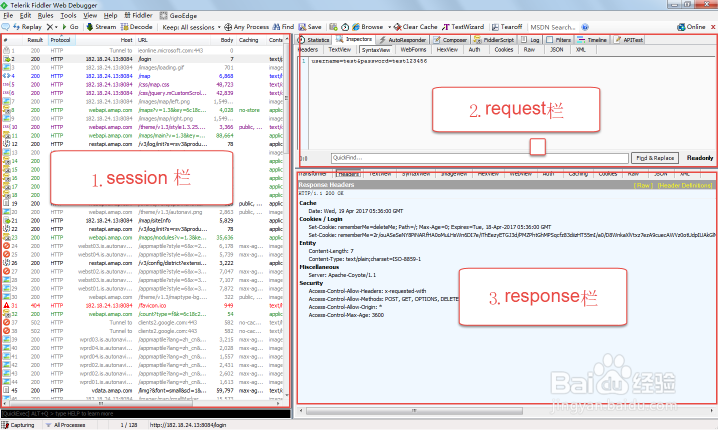Viewport: 718px width, 430px height.
Task: Select the request HexView inspector tab
Action: coord(447,49)
